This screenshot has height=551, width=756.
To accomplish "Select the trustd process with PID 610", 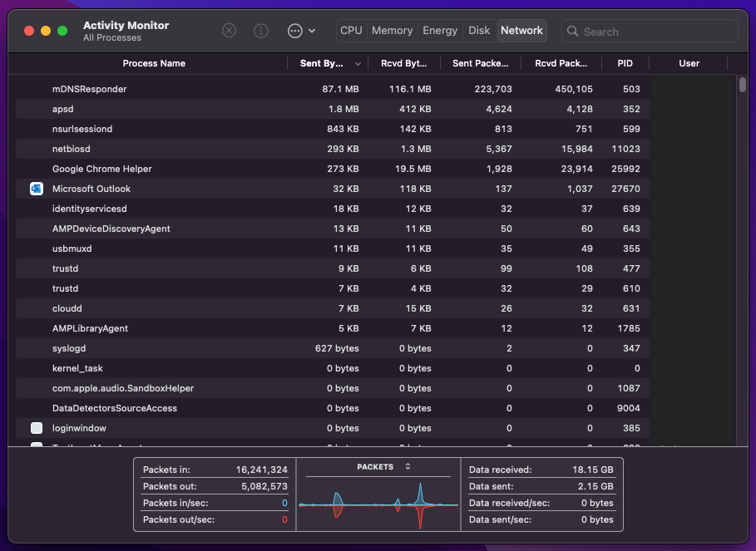I will coord(333,288).
